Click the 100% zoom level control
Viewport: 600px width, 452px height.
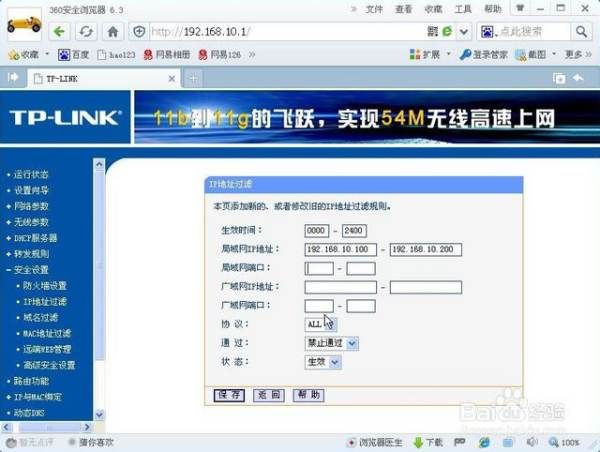point(564,443)
